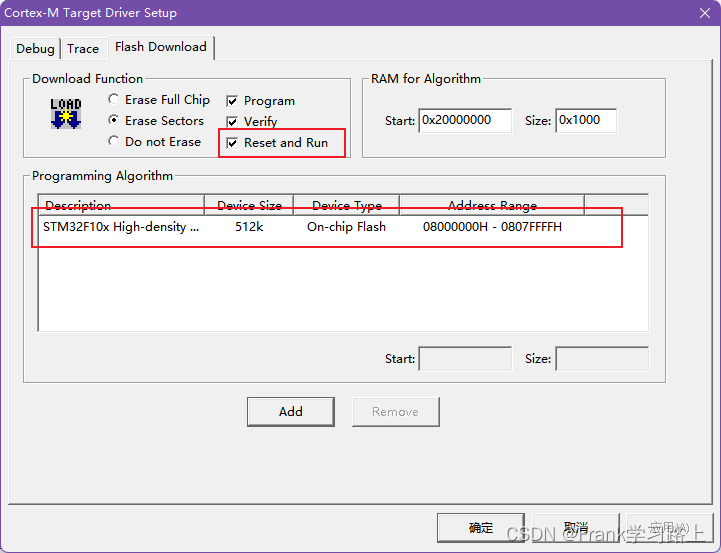Click the 08000000H - 0807FFFFH address cell

[492, 227]
